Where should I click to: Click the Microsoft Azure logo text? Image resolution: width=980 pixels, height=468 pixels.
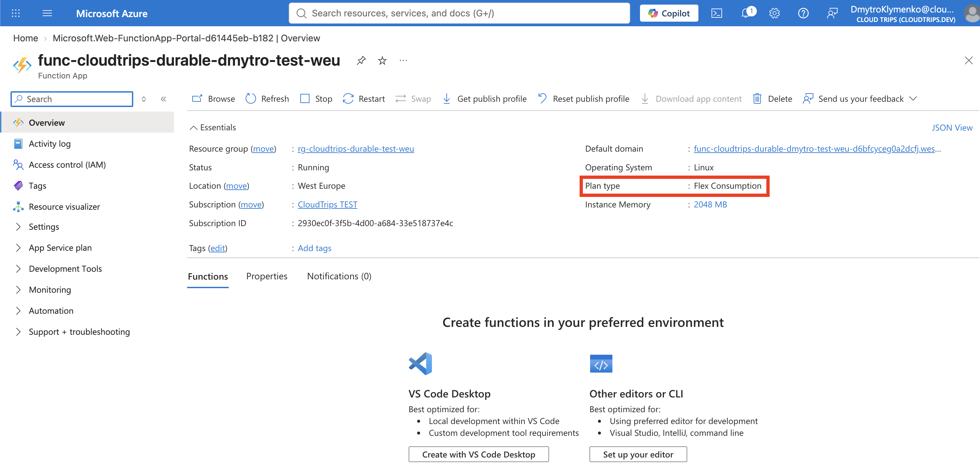[112, 14]
